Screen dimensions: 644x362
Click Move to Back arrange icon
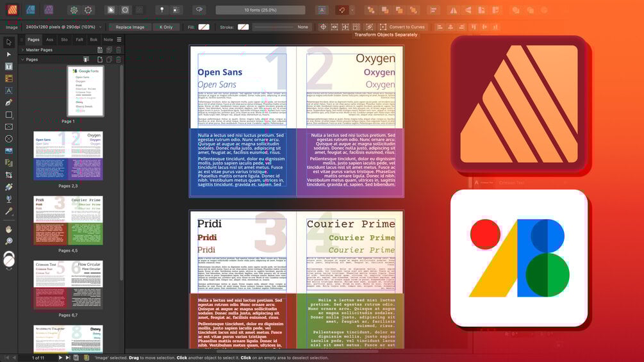pyautogui.click(x=371, y=10)
